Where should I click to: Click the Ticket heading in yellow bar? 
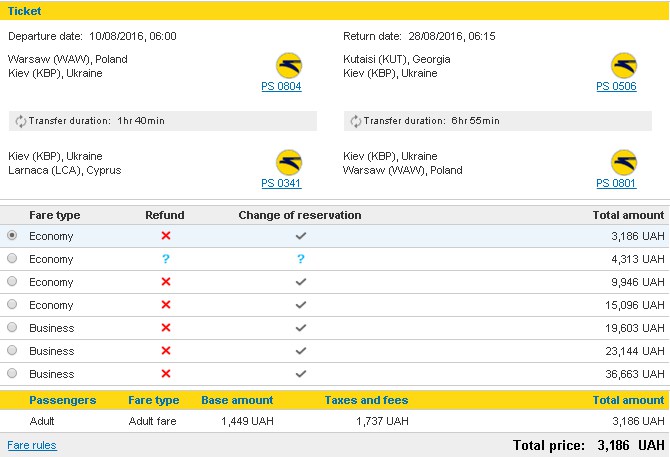click(24, 11)
